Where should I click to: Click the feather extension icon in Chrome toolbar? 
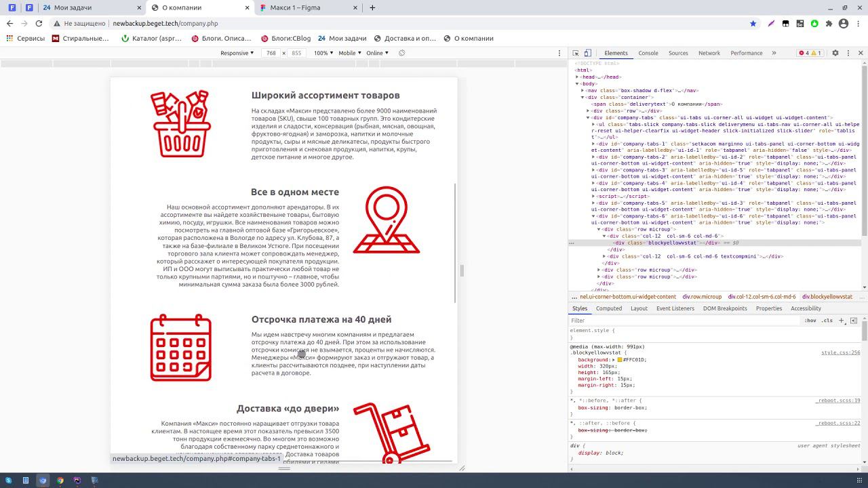click(x=771, y=23)
